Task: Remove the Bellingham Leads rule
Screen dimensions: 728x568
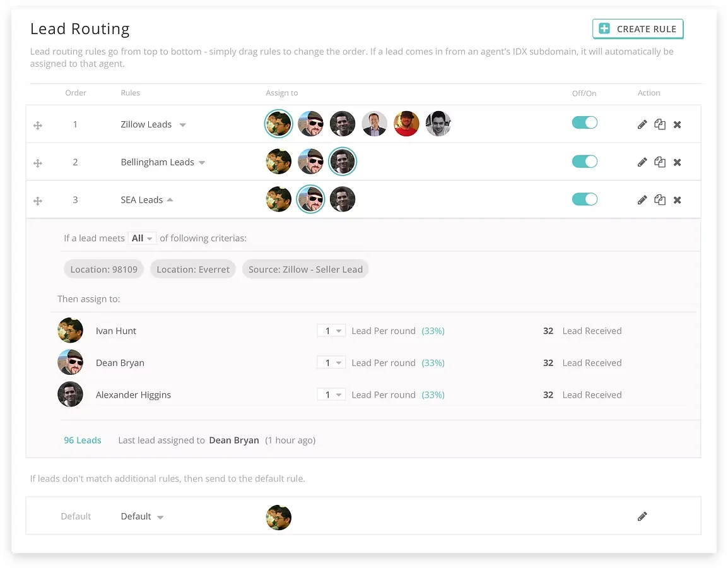Action: tap(678, 162)
